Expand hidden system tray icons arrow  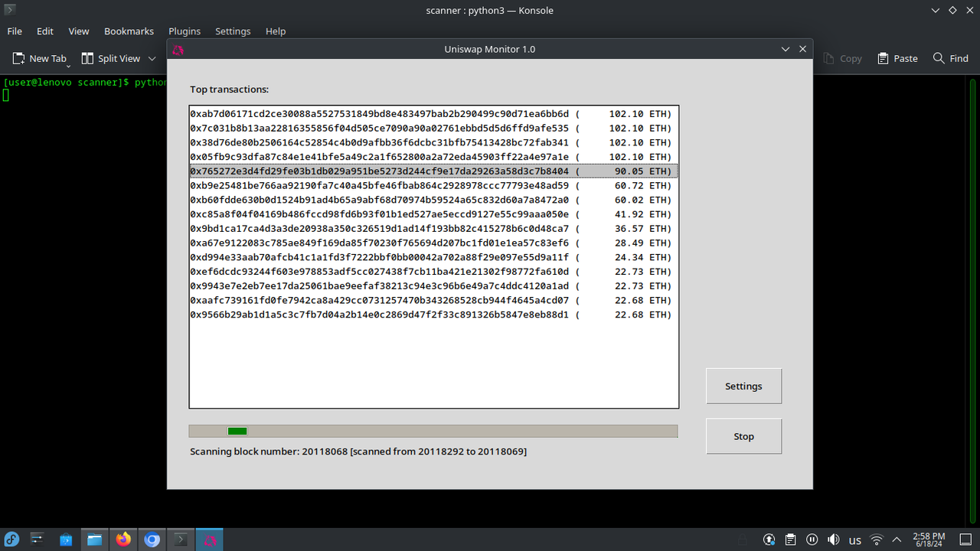[898, 540]
